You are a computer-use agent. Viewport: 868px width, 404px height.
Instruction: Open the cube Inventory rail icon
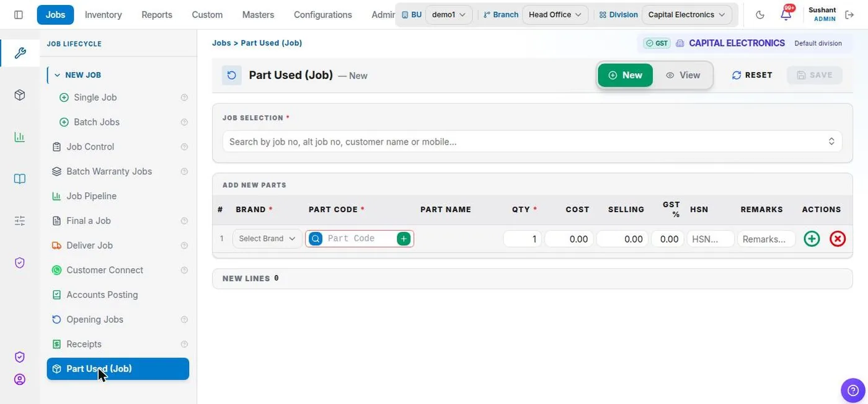20,95
